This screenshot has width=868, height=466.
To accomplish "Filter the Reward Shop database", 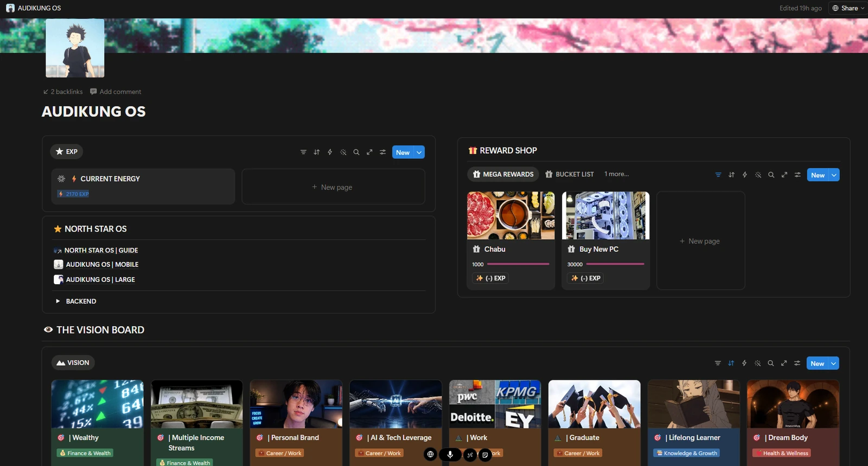I will tap(718, 175).
